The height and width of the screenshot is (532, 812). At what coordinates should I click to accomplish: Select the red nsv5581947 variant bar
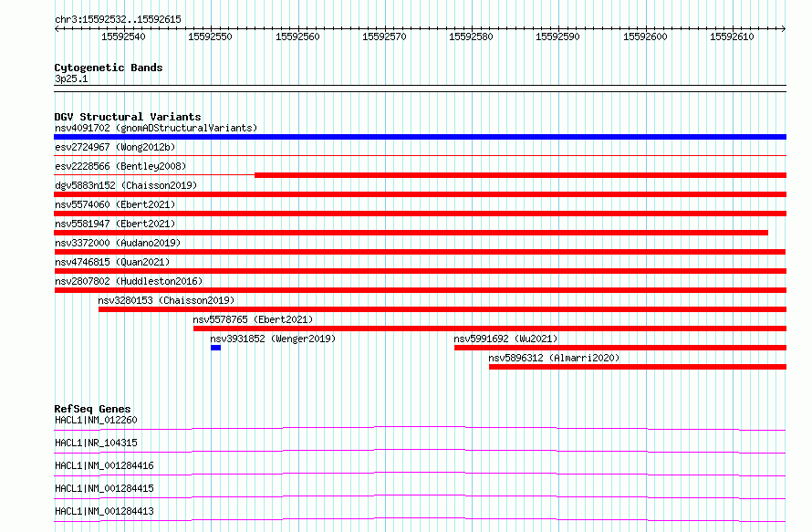411,233
